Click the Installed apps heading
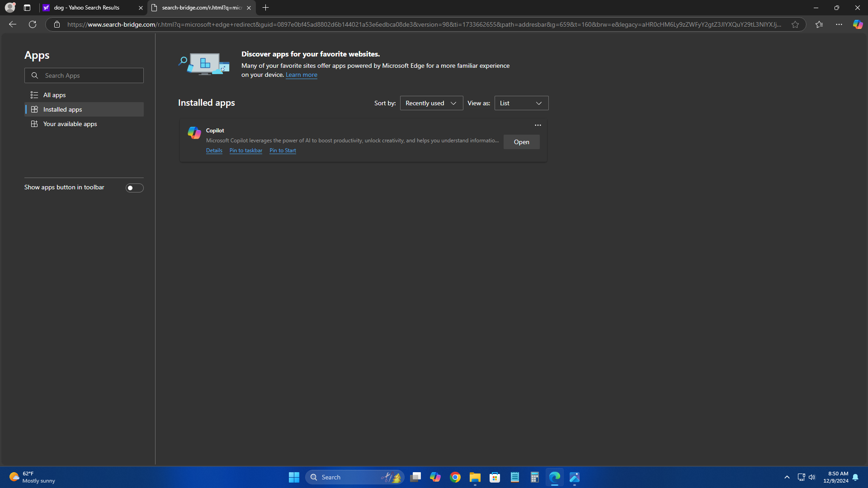Screen dimensions: 868x488 207,103
